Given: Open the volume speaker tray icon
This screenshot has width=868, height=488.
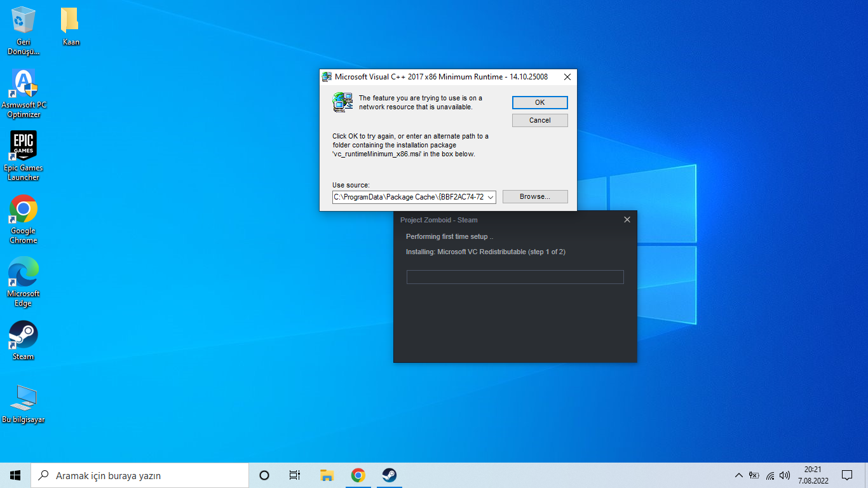Looking at the screenshot, I should coord(785,475).
